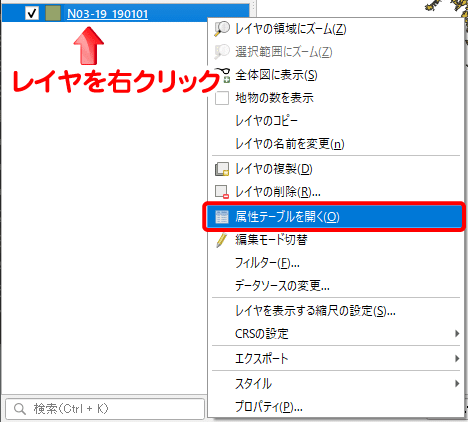Screen dimensions: 468x422
Task: Select 全体図に表示(S) menu entry
Action: point(336,75)
